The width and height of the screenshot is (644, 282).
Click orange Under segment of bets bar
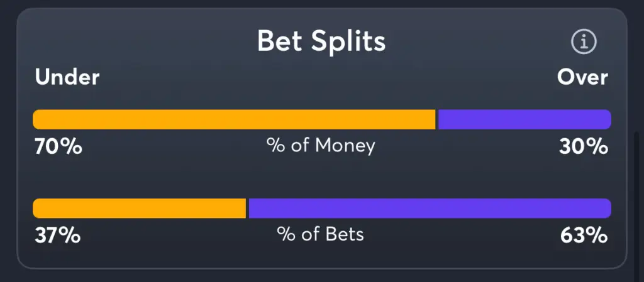pyautogui.click(x=139, y=209)
